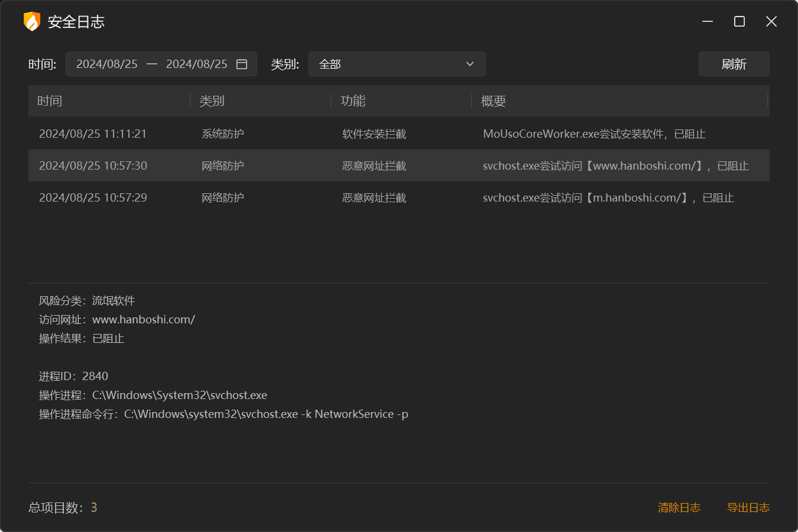Click 总项目数: 3 status text

click(63, 507)
